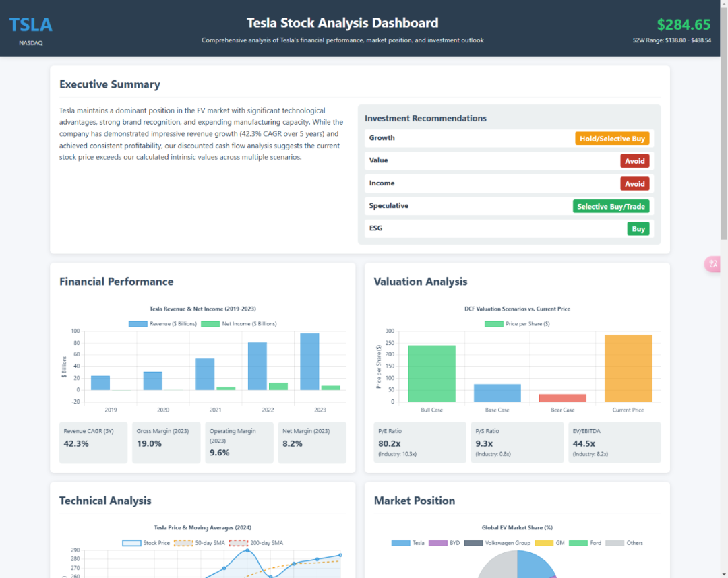Image resolution: width=728 pixels, height=578 pixels.
Task: Click the green Buy badge for ESG
Action: pos(638,229)
